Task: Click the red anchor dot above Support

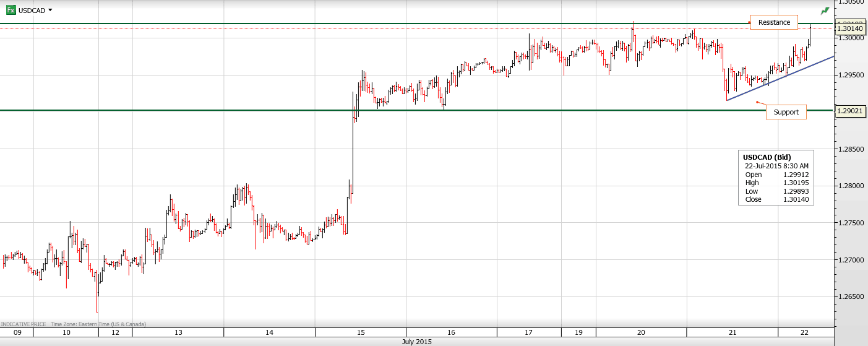Action: 757,102
